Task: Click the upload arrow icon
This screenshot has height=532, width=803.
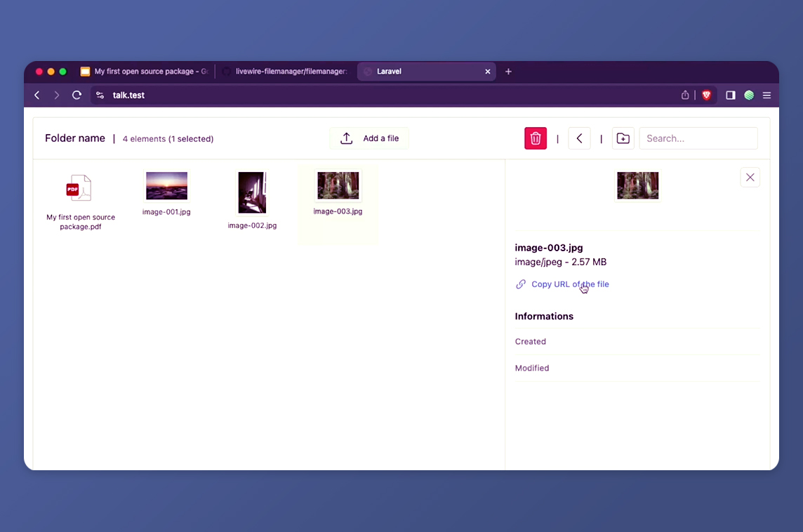Action: 347,138
